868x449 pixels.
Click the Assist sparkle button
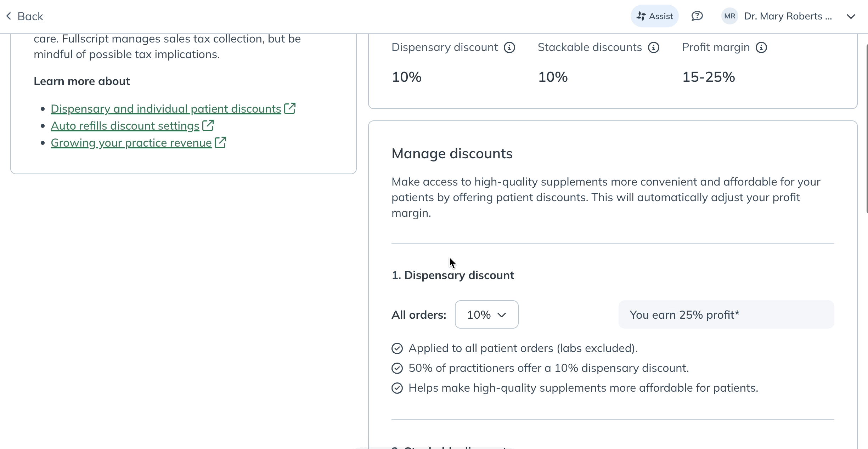[654, 16]
